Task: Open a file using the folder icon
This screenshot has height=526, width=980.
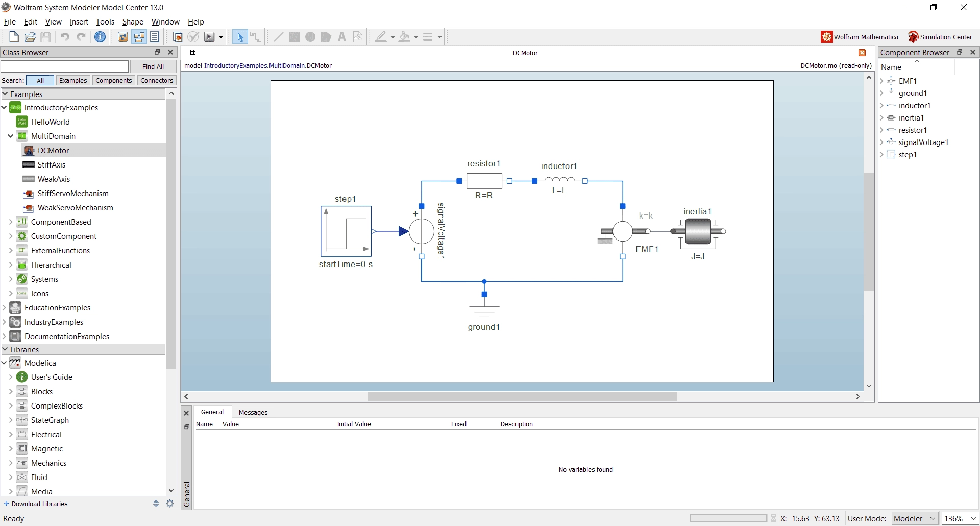Action: coord(30,37)
